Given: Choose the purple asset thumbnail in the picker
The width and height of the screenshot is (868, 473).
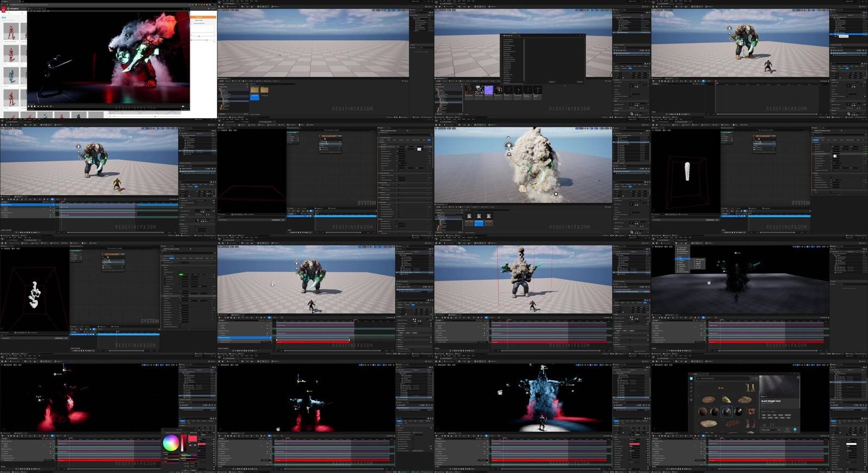Looking at the screenshot, I should coord(489,91).
